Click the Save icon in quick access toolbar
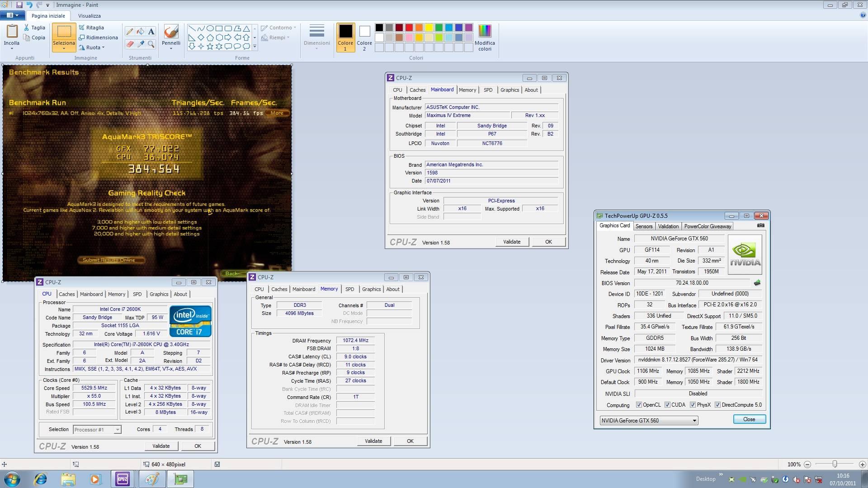 point(19,5)
